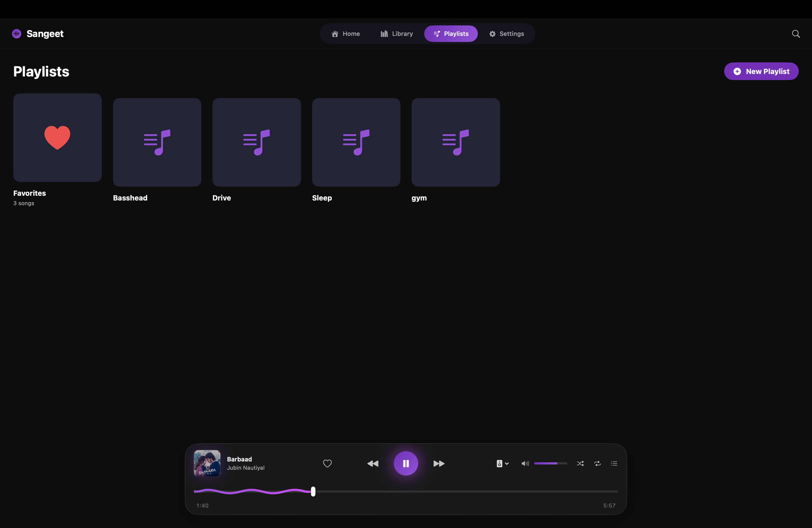Viewport: 812px width, 528px height.
Task: Favorite the current song with heart icon
Action: point(327,464)
